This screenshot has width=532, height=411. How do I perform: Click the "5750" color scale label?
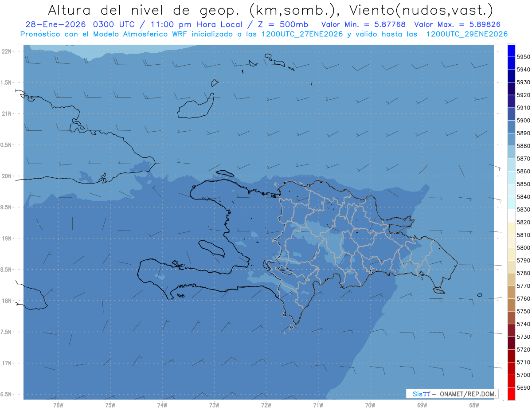coord(524,311)
